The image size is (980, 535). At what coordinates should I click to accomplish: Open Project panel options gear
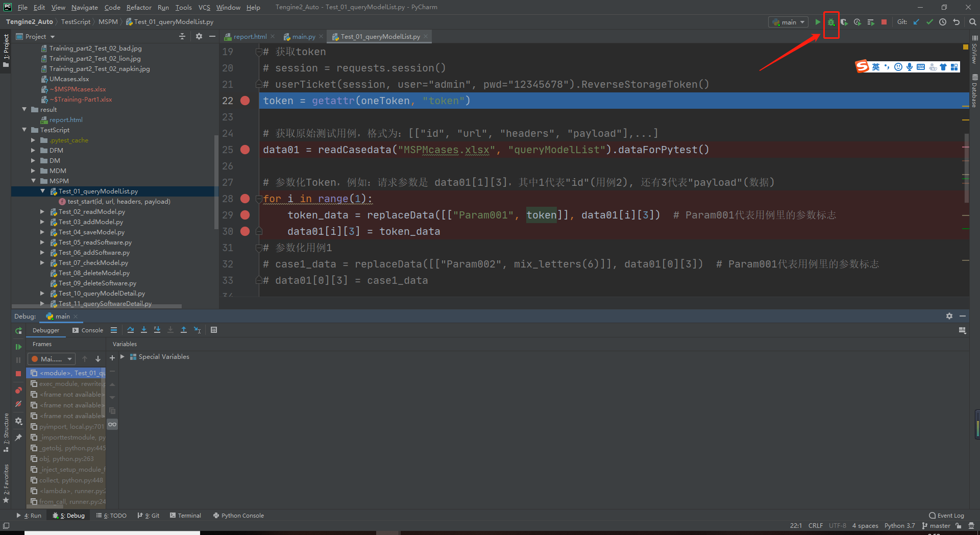[x=199, y=36]
